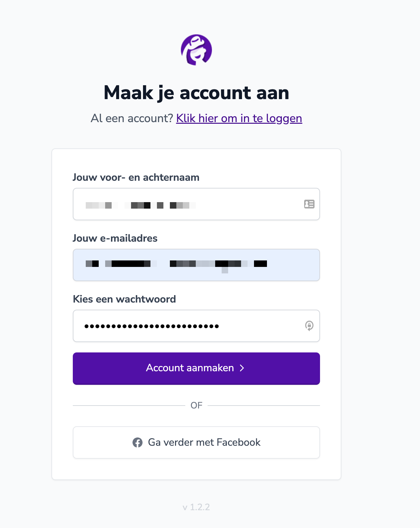Click the OF divider text
The image size is (420, 528).
click(196, 405)
